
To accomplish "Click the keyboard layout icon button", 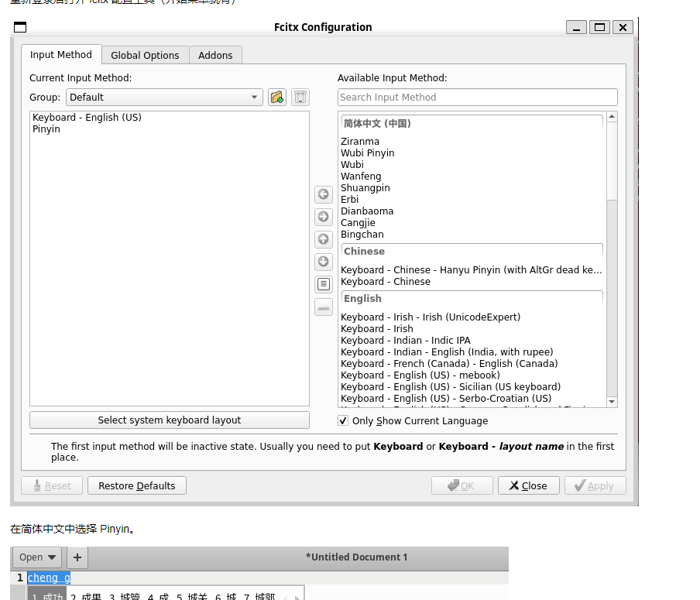I will pyautogui.click(x=324, y=307).
